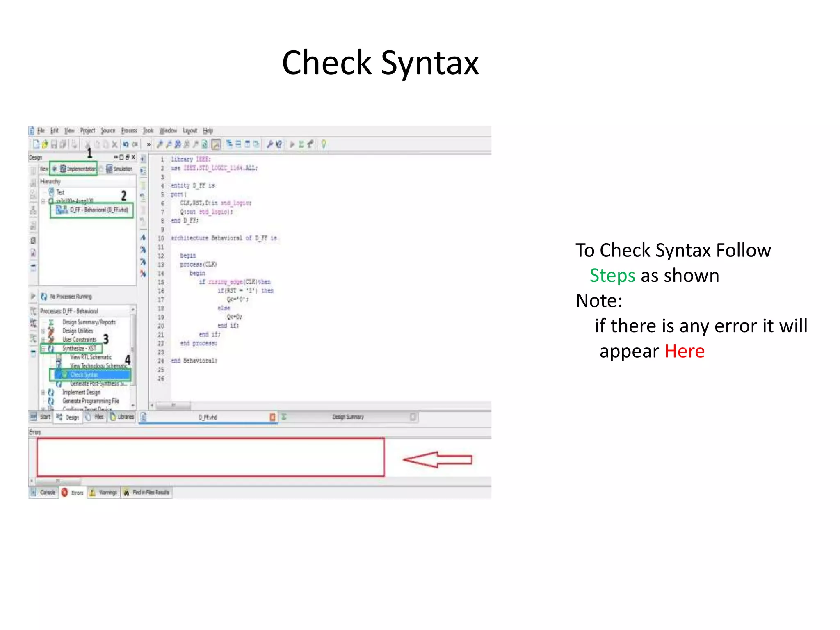
Task: Click the New file toolbar icon
Action: point(36,144)
